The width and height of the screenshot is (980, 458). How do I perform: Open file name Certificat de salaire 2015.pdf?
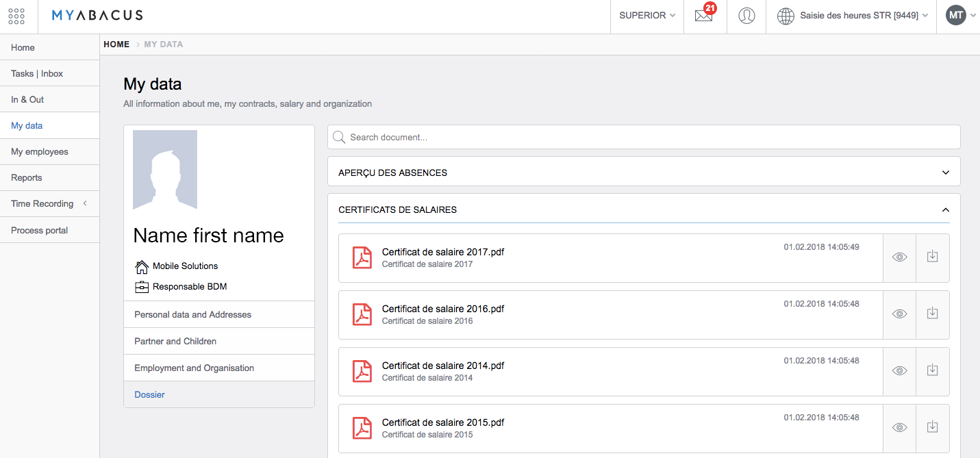coord(443,422)
